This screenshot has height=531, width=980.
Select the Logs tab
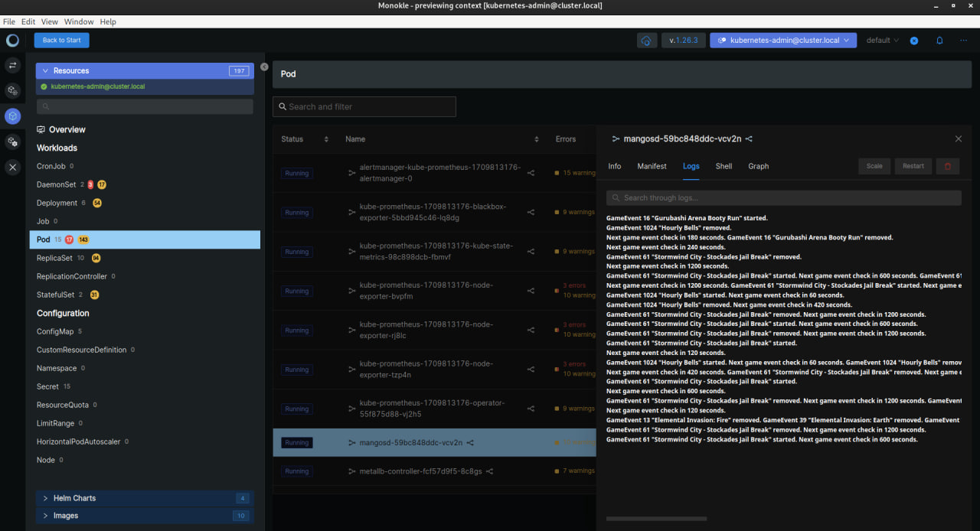pyautogui.click(x=691, y=166)
